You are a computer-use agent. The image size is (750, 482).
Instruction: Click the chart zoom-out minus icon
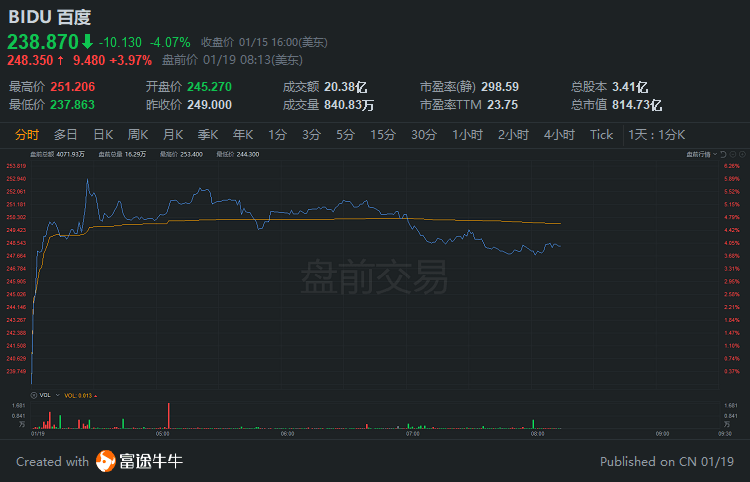pyautogui.click(x=733, y=154)
